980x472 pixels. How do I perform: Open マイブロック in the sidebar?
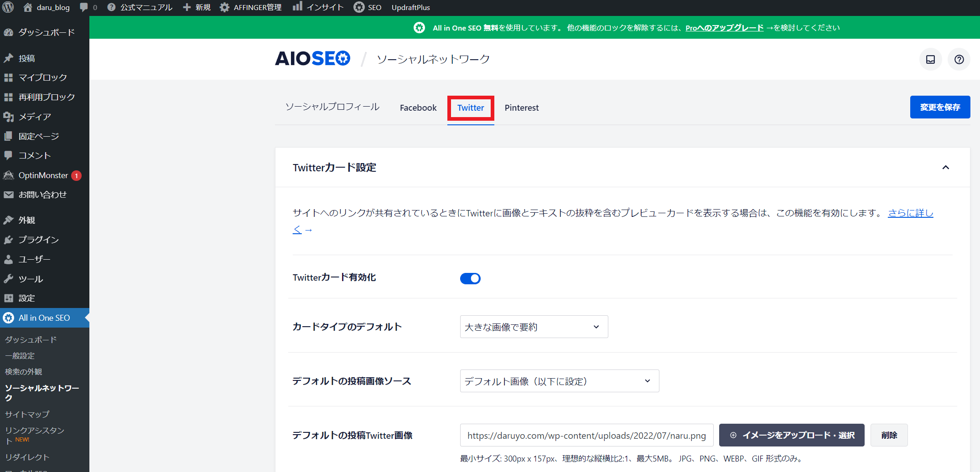point(45,77)
